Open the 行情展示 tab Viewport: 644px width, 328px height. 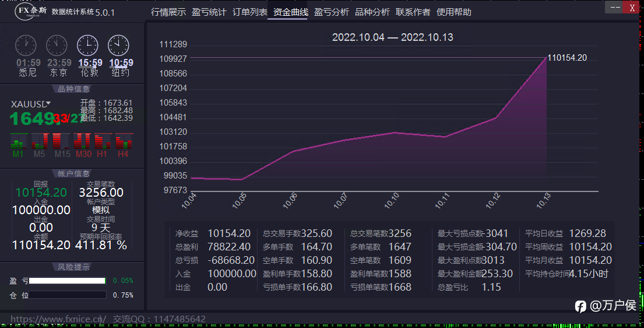coord(168,12)
